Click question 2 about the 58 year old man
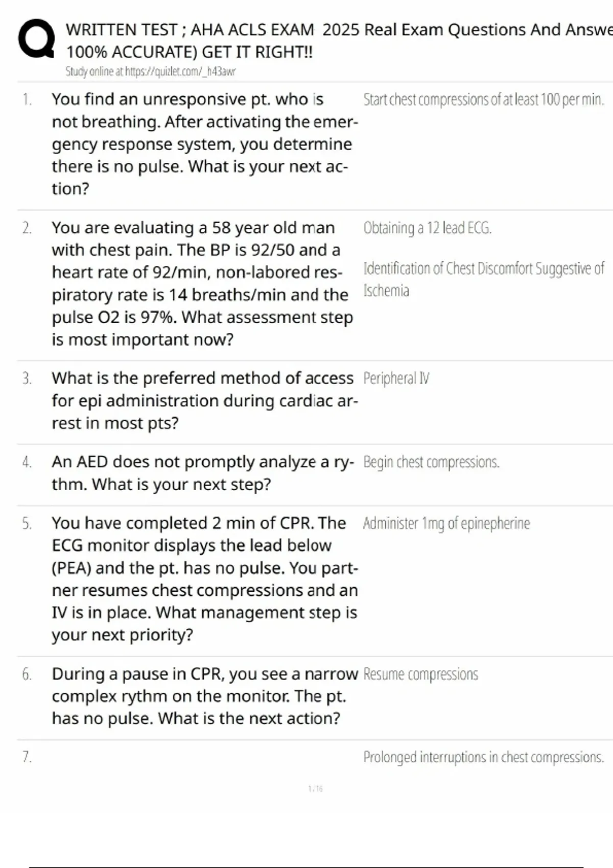Viewport: 613px width, 868px height. coord(202,283)
